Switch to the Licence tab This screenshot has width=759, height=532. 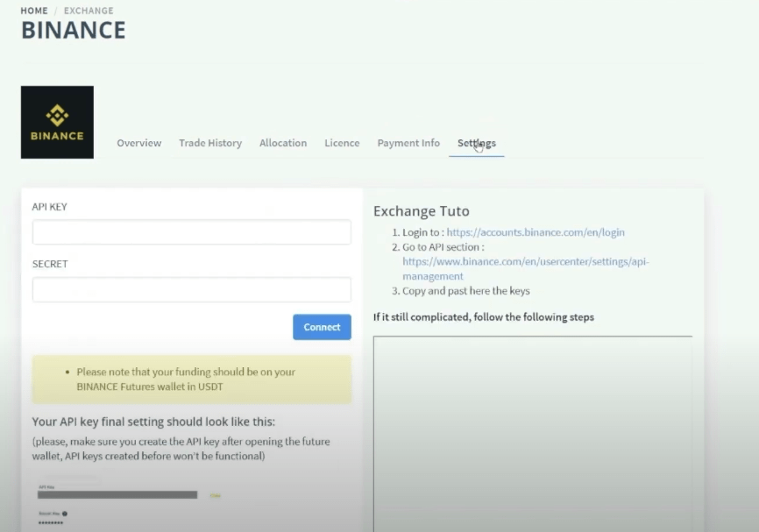coord(342,143)
